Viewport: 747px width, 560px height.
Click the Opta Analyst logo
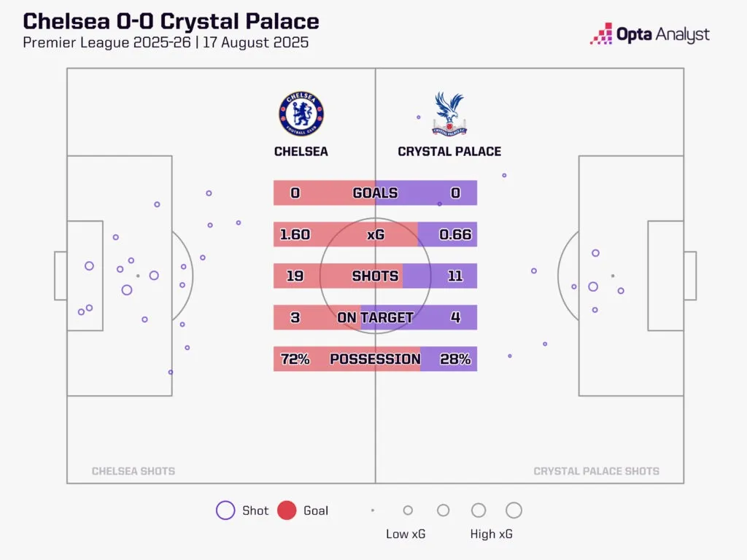coord(650,34)
